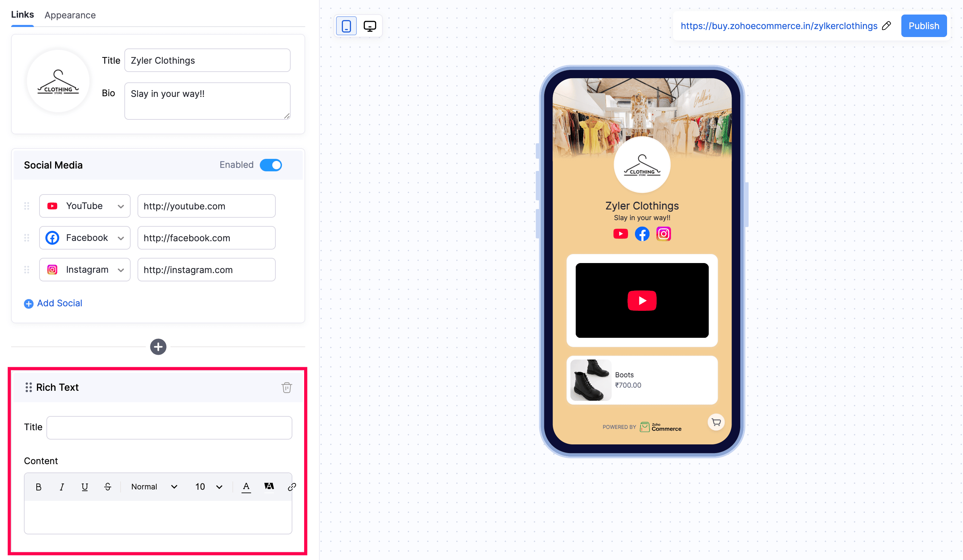Viewport: 963px width, 560px height.
Task: Grab the Instagram row drag handle
Action: (27, 270)
